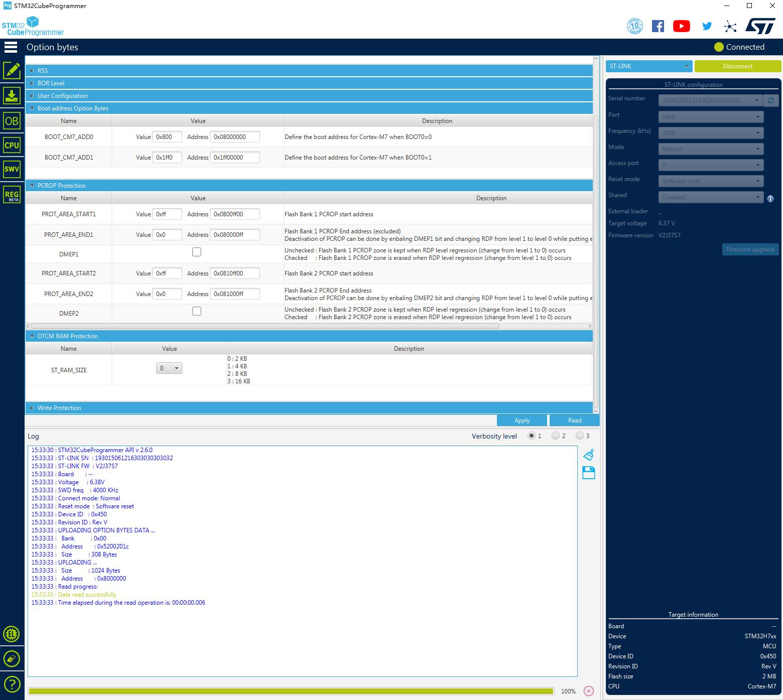Image resolution: width=783 pixels, height=700 pixels.
Task: Refresh the ST-LINK serial number list
Action: (x=770, y=100)
